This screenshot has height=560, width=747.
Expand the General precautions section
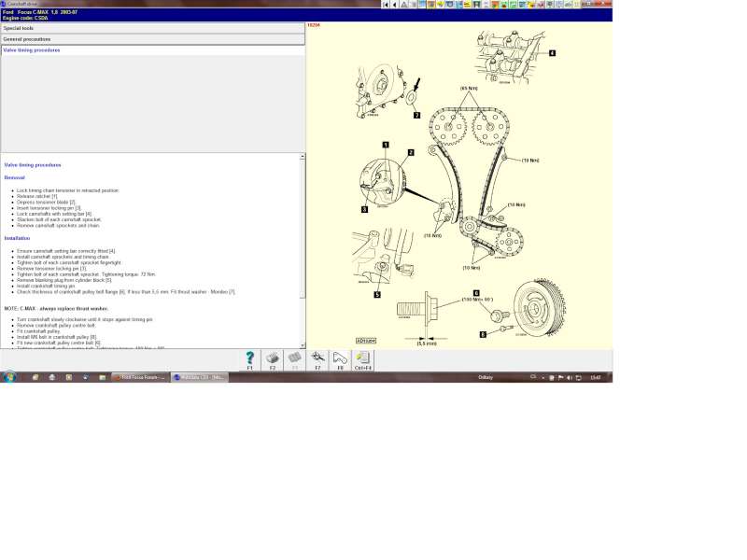click(x=152, y=39)
